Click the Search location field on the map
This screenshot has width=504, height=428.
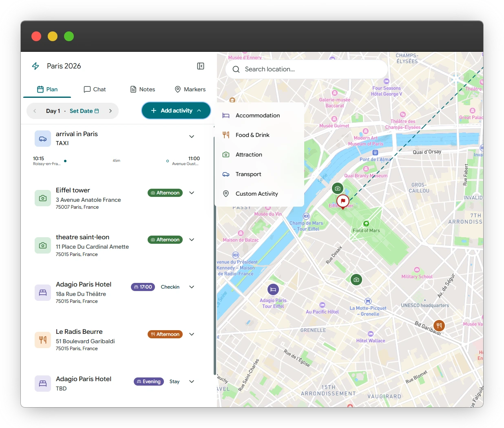pos(307,69)
